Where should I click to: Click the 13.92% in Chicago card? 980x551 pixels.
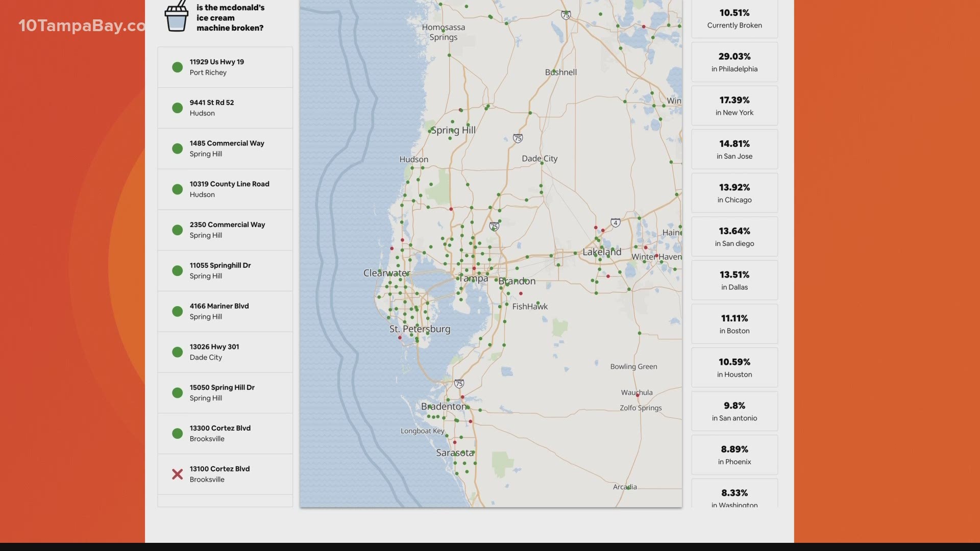(x=734, y=193)
